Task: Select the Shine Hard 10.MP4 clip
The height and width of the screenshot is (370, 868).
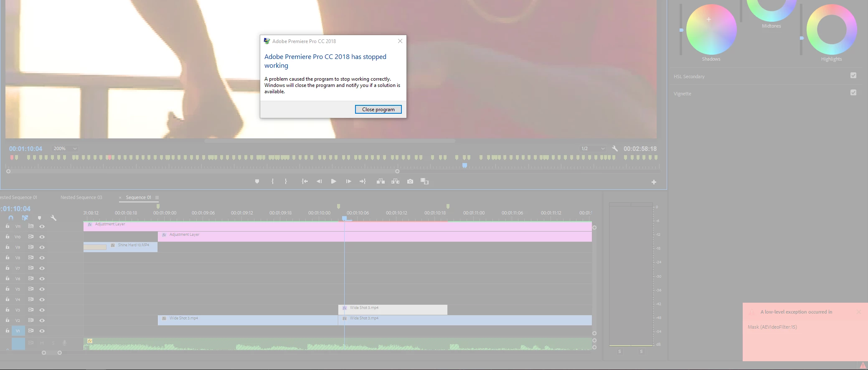Action: (x=120, y=247)
